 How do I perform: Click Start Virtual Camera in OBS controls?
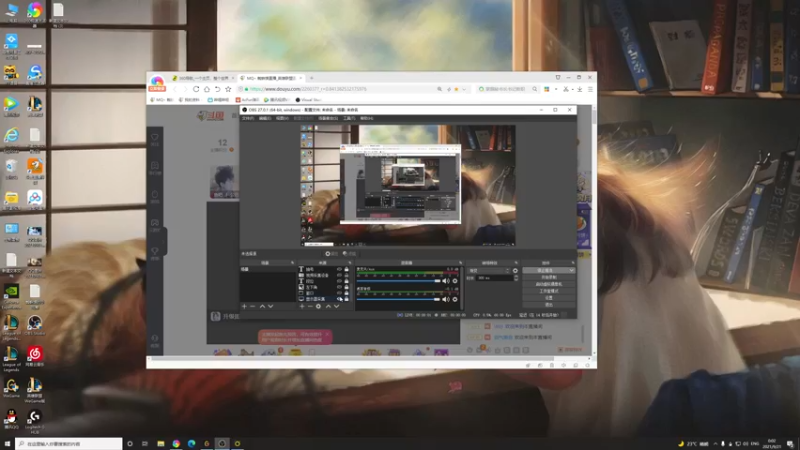548,284
